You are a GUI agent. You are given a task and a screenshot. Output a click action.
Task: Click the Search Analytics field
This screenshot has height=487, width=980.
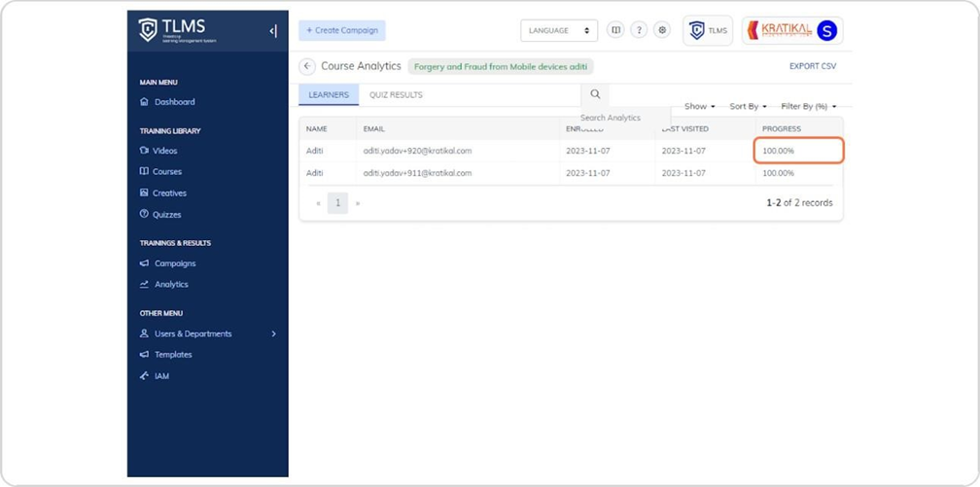(625, 118)
